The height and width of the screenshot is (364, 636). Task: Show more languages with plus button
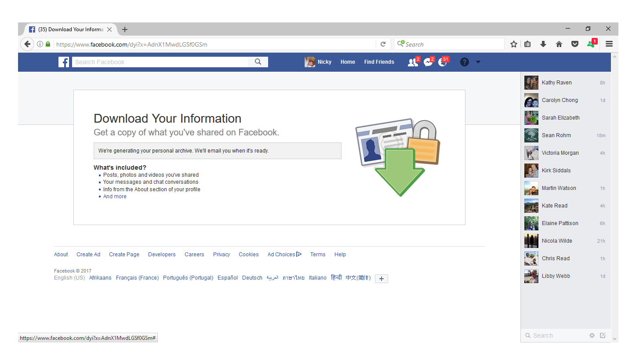coord(382,279)
